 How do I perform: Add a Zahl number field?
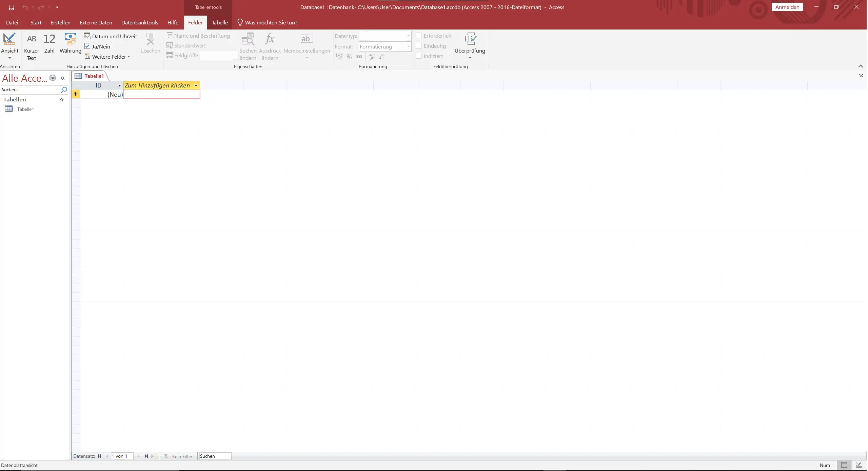tap(49, 43)
